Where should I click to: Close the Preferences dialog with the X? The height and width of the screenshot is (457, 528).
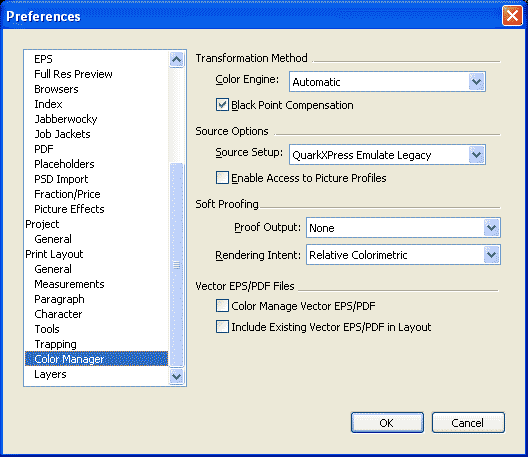coord(512,15)
